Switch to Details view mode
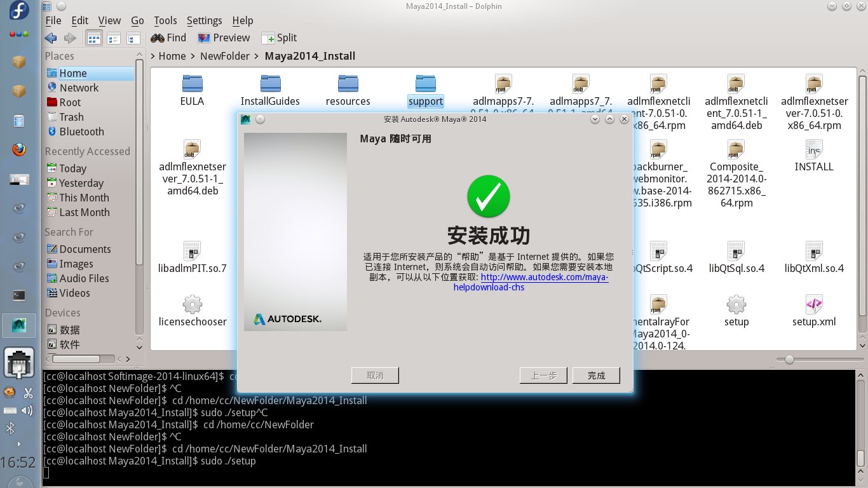868x488 pixels. pyautogui.click(x=114, y=38)
